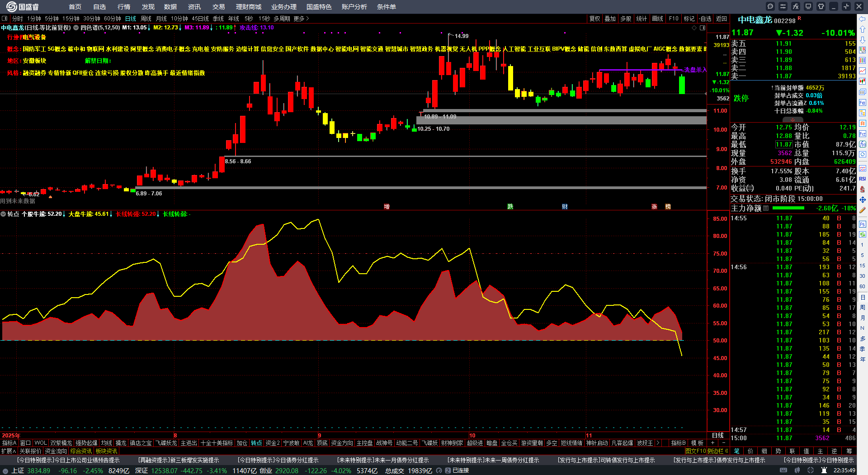
Task: Click the 2025年 timeline marker
Action: [11, 436]
